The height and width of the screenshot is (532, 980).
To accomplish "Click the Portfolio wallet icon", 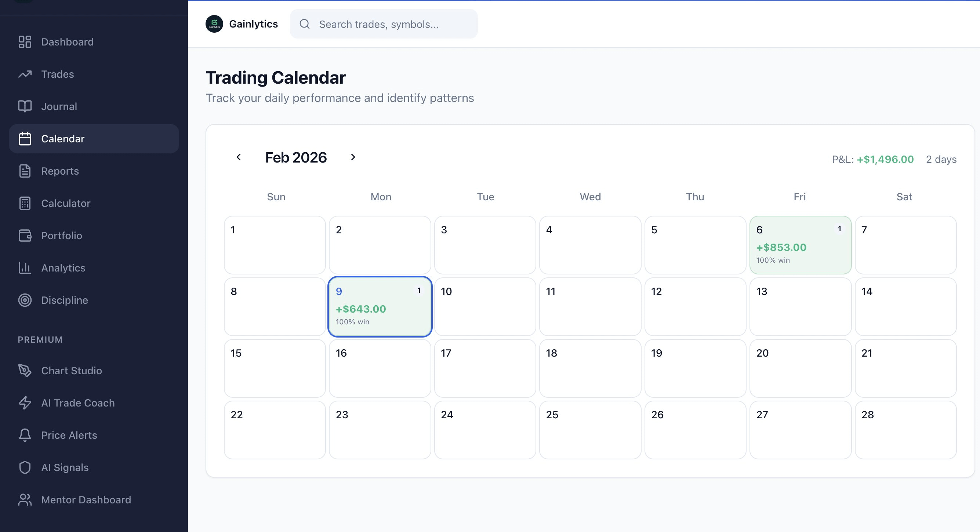I will tap(25, 236).
